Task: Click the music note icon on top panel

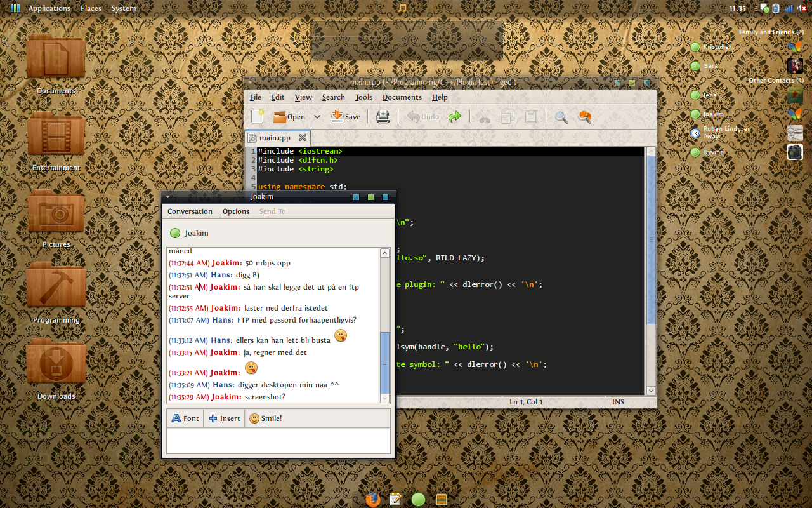Action: click(402, 8)
